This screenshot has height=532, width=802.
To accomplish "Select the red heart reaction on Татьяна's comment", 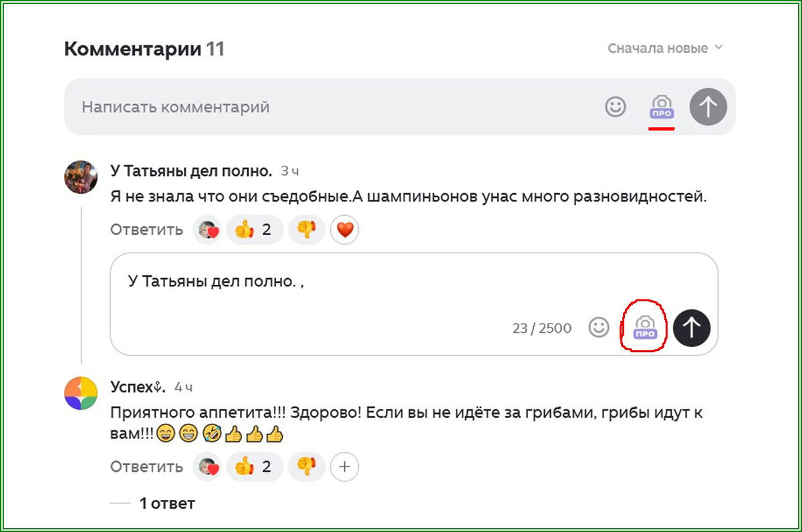I will [x=344, y=229].
